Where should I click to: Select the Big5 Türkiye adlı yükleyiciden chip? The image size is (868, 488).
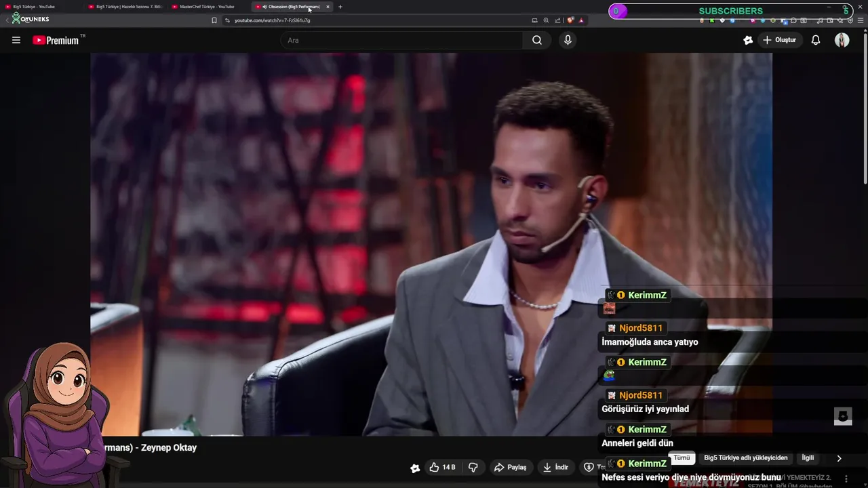click(x=745, y=458)
